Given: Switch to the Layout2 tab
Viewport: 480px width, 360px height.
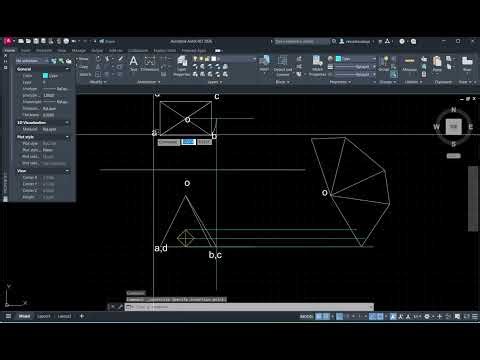Looking at the screenshot, I should 64,316.
